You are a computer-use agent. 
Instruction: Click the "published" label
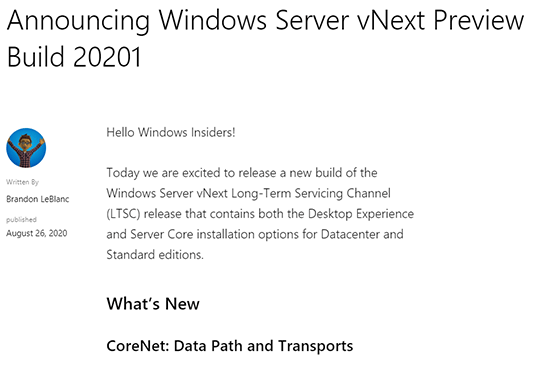[x=21, y=219]
